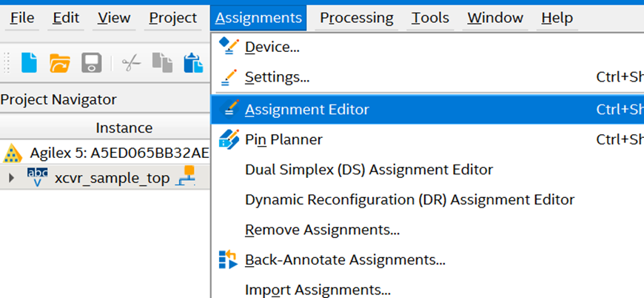The width and height of the screenshot is (644, 298).
Task: Choose Settings... in the Assignments menu
Action: pos(277,77)
